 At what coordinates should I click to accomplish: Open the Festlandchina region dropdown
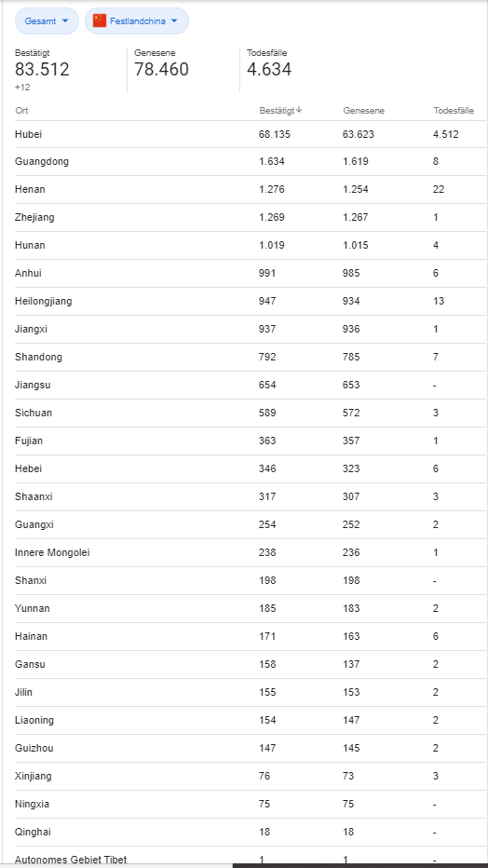[x=137, y=21]
